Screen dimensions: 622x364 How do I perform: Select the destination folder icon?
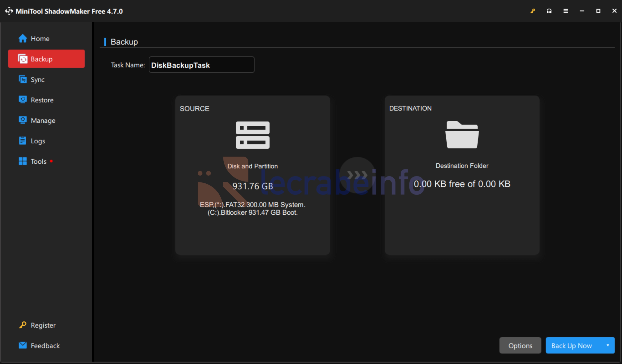point(462,135)
